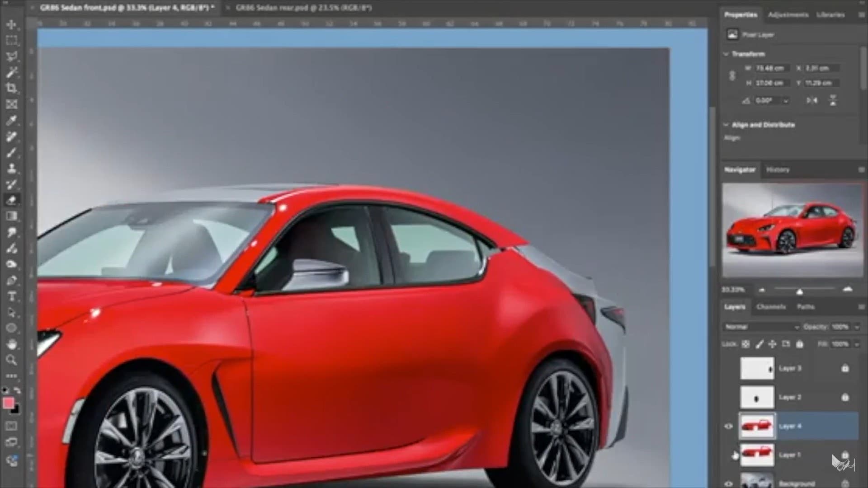Open the Normal blending mode dropdown
This screenshot has width=868, height=488.
[761, 327]
